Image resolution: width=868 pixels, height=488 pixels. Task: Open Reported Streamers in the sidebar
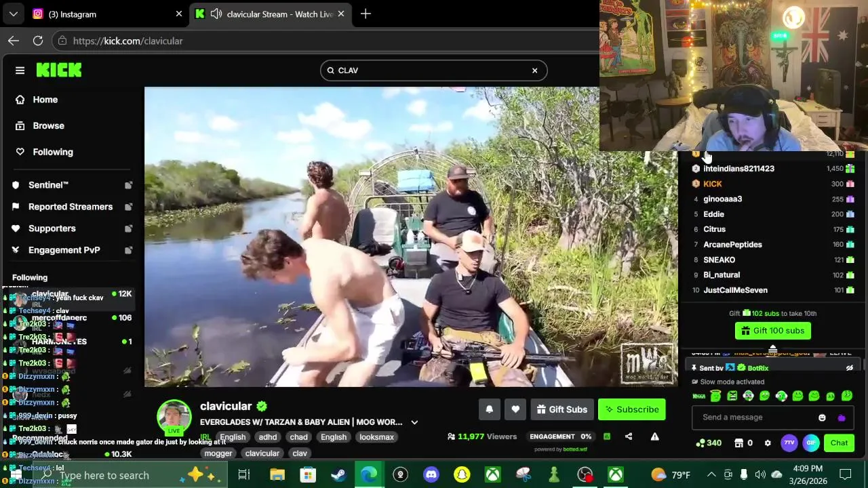pyautogui.click(x=71, y=207)
